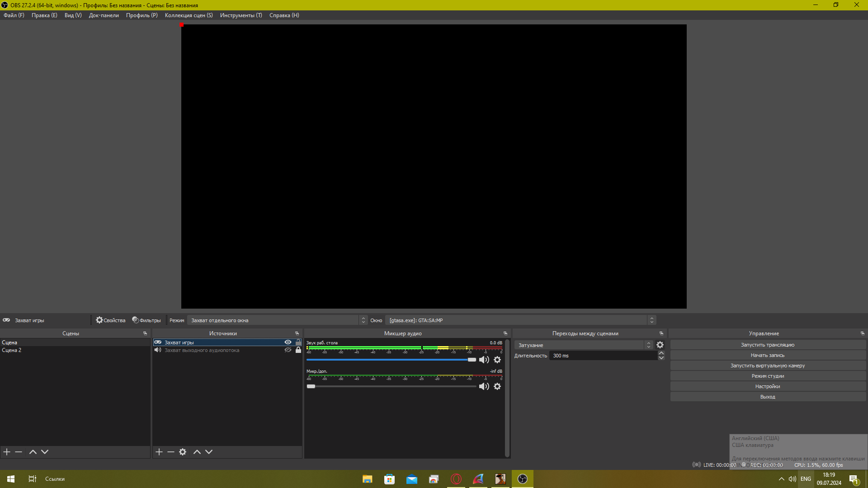Undock the Controls panel

click(x=863, y=333)
